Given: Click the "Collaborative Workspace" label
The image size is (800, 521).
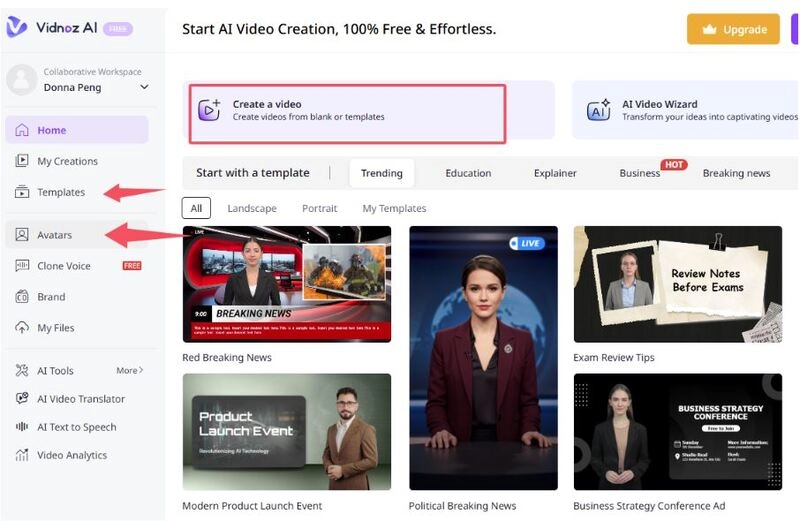Looking at the screenshot, I should [92, 72].
